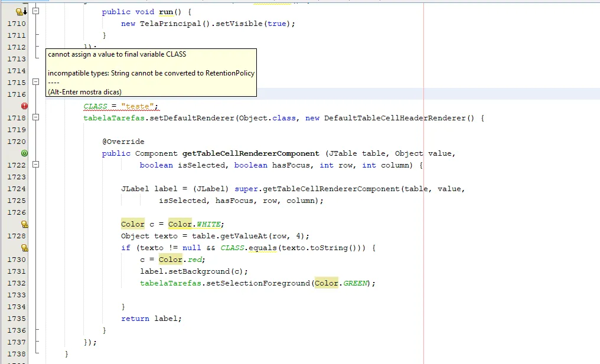
Task: Click setVisible method call
Action: (240, 24)
